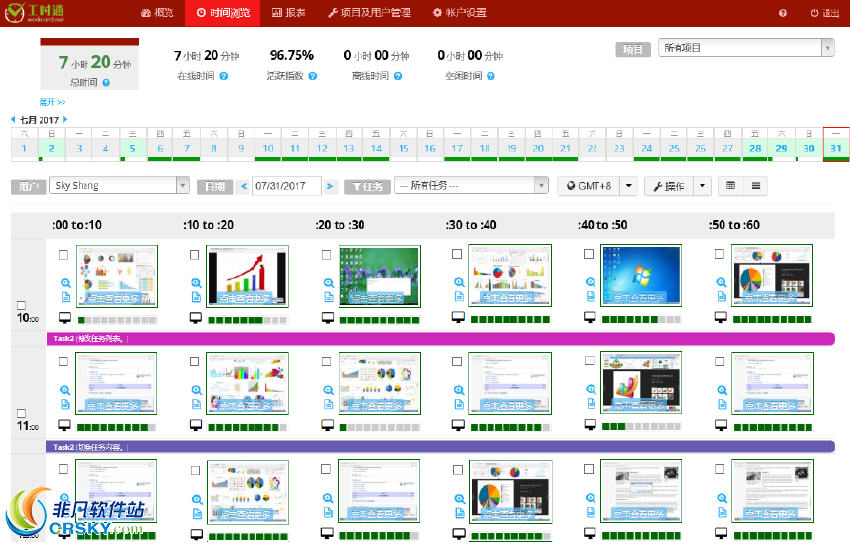Screen dimensions: 850x544
Task: Open the 所有任务 task dropdown
Action: [x=471, y=185]
